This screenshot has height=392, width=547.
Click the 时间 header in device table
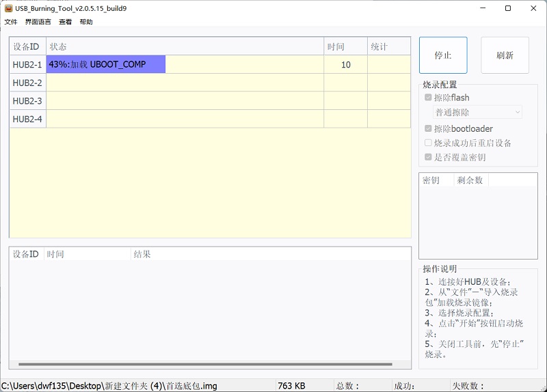345,46
